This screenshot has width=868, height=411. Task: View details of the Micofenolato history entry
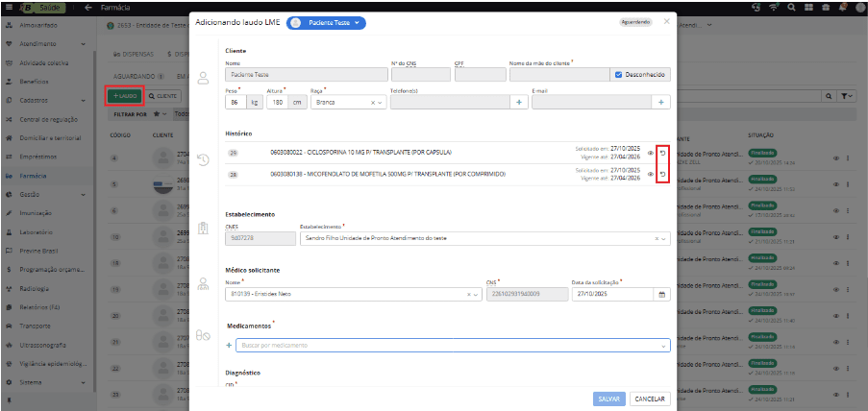651,174
